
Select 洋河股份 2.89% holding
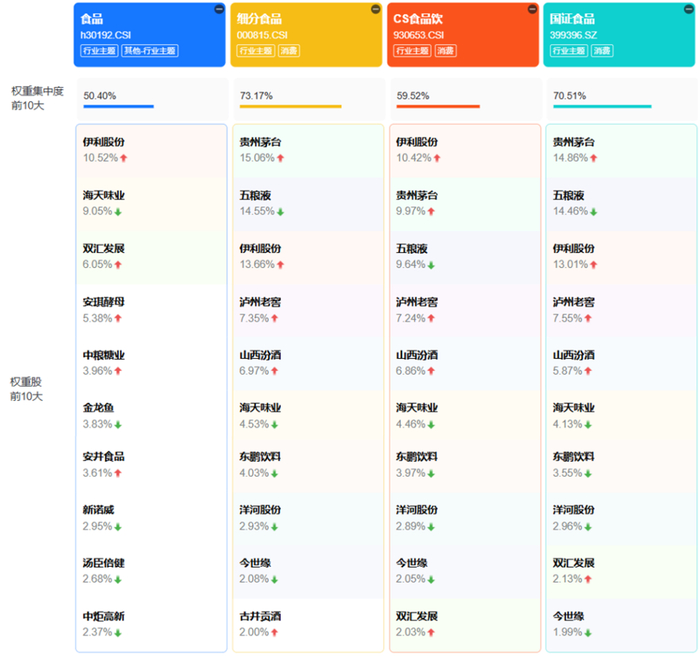click(x=465, y=519)
